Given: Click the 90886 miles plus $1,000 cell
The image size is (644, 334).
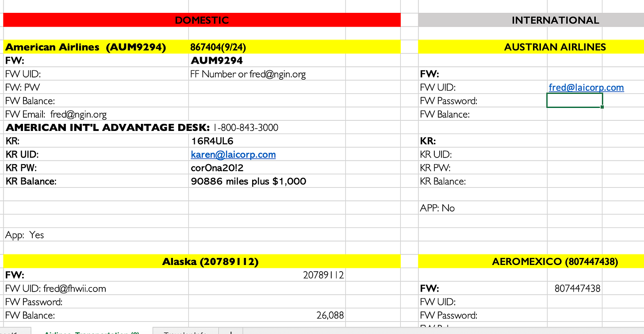Looking at the screenshot, I should click(x=267, y=181).
